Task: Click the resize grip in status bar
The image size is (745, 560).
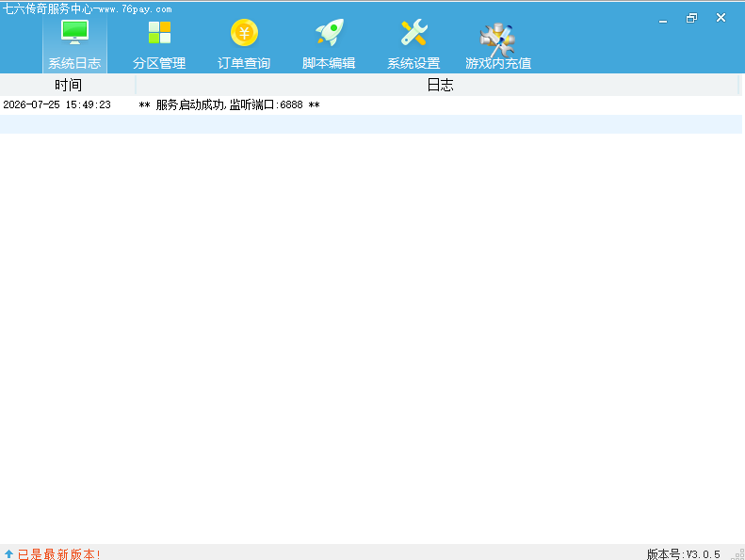Action: 738,554
